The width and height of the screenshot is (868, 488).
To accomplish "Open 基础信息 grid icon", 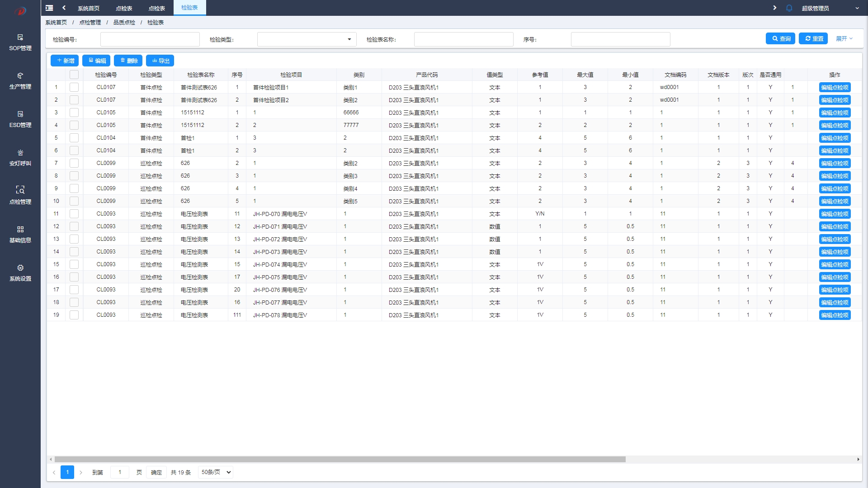I will click(x=20, y=230).
